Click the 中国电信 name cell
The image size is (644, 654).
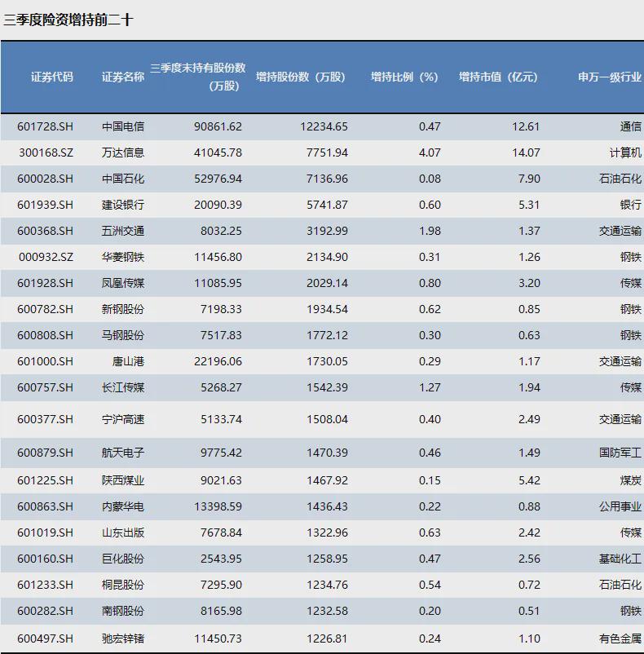(123, 126)
